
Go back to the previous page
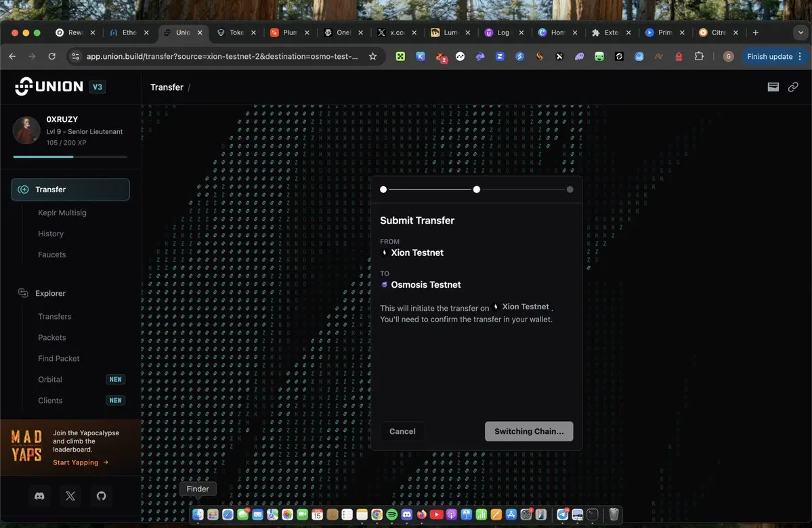point(12,56)
